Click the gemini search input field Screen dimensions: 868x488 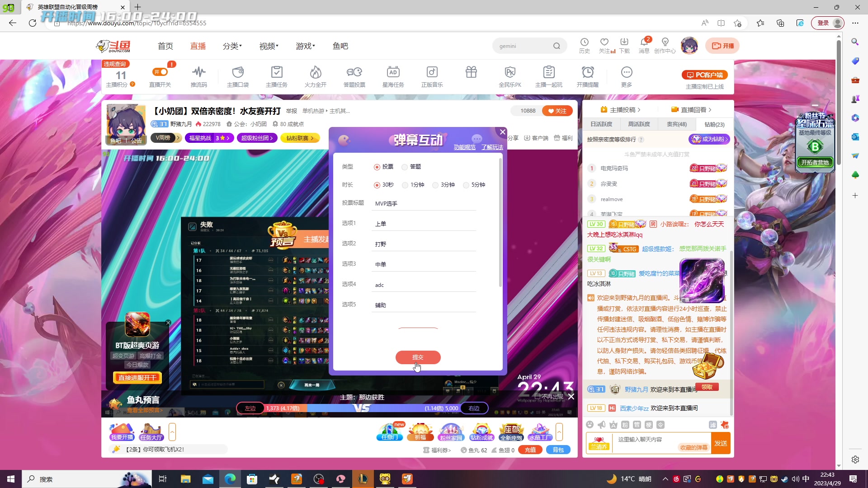point(524,46)
